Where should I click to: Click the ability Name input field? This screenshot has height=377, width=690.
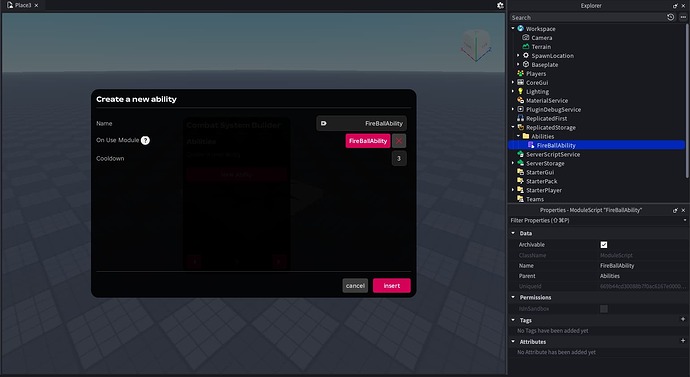(361, 123)
